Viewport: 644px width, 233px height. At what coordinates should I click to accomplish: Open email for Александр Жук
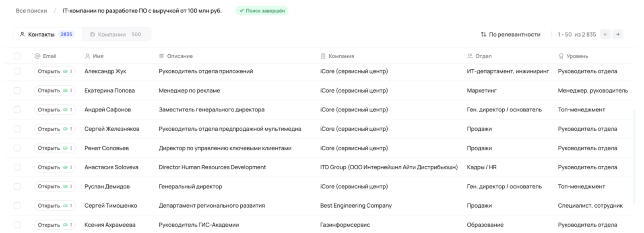[55, 71]
